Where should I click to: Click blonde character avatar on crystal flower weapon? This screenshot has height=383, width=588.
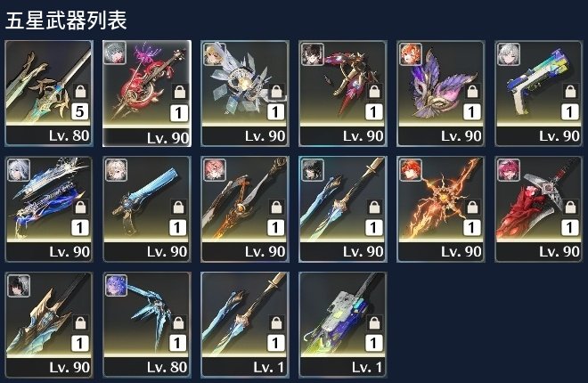click(x=215, y=54)
